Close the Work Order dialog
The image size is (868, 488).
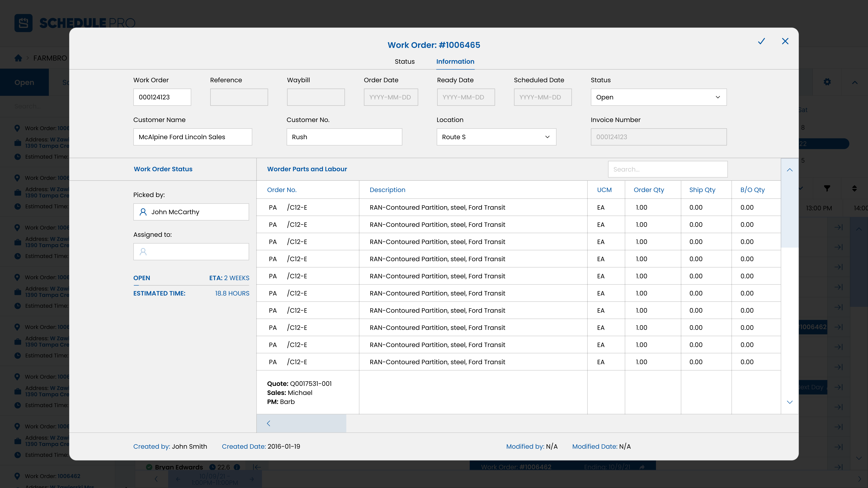[785, 41]
